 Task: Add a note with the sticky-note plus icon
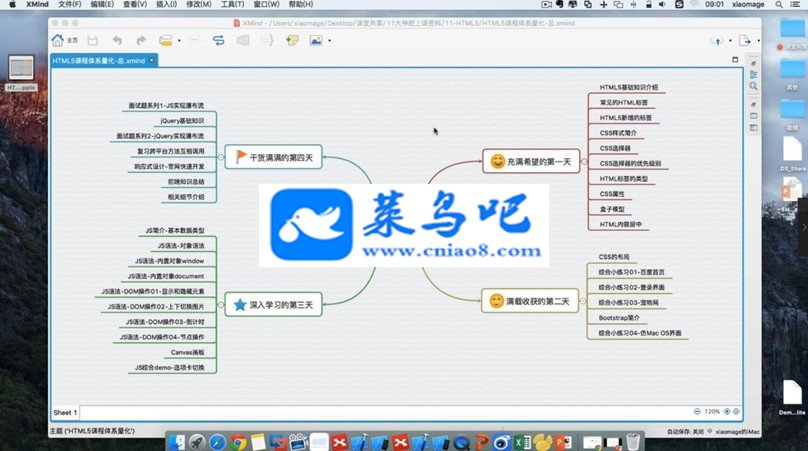pos(292,40)
